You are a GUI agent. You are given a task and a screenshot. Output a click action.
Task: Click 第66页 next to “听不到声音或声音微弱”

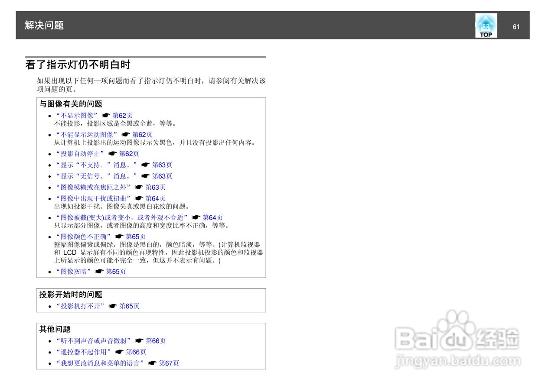[x=156, y=341]
